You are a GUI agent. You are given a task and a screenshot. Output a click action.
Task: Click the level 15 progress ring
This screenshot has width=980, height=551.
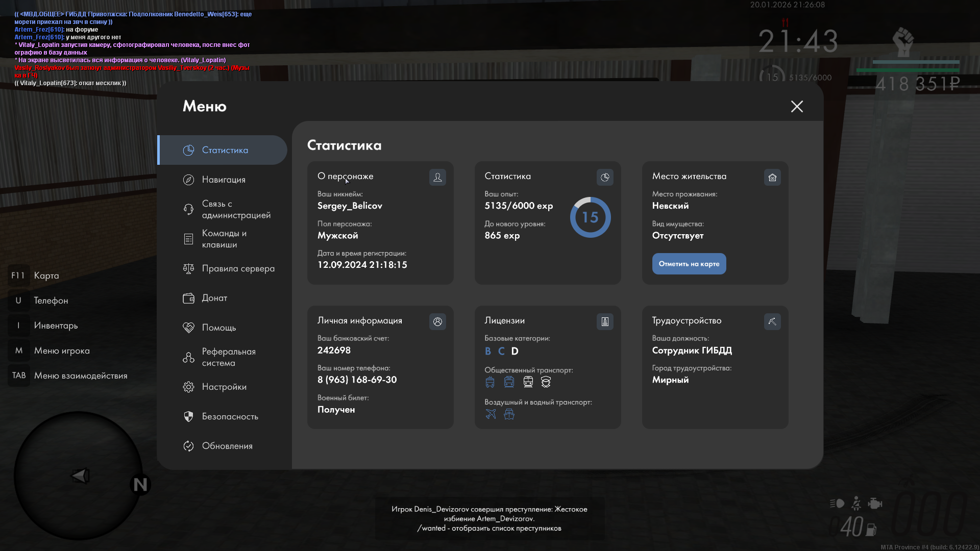(590, 217)
